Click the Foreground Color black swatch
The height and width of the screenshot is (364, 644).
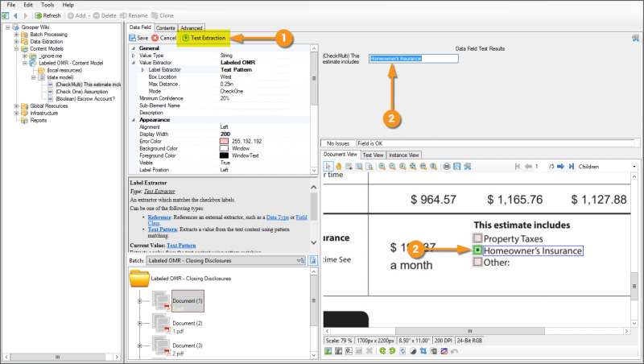224,155
